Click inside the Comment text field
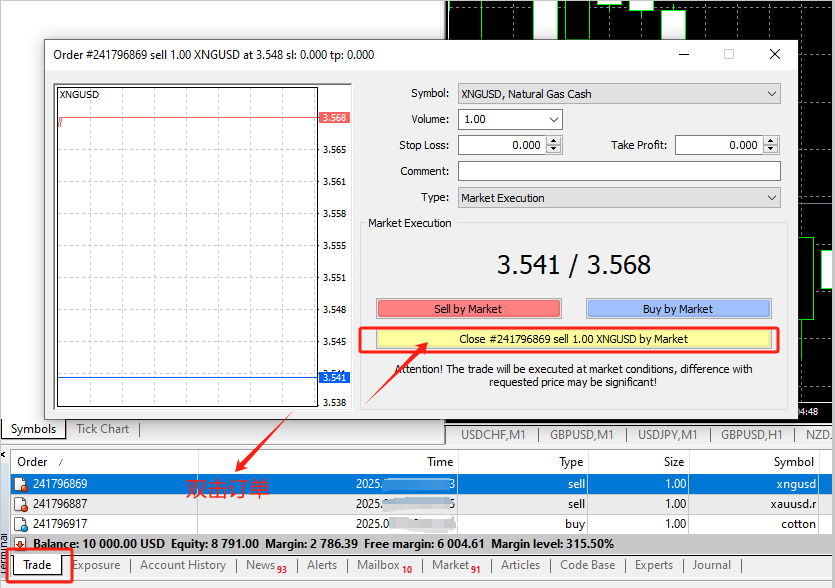Viewport: 835px width, 588px height. [x=618, y=171]
